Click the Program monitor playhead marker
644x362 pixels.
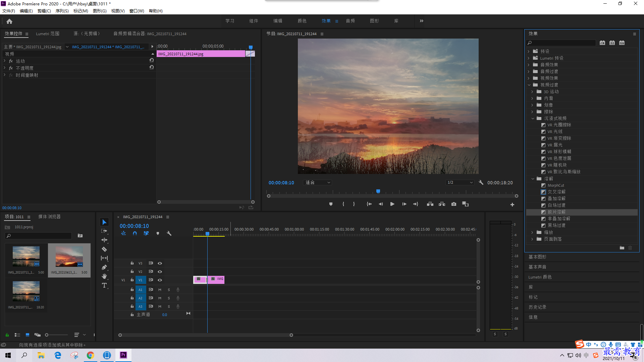click(x=378, y=191)
